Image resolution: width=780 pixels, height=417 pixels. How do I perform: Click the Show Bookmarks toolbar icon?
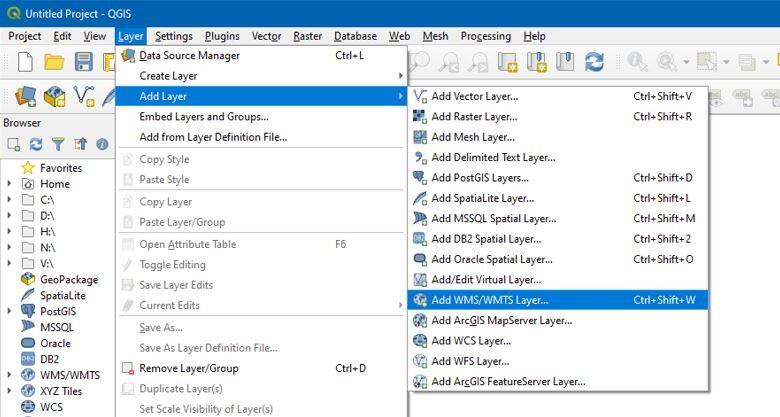[x=565, y=62]
